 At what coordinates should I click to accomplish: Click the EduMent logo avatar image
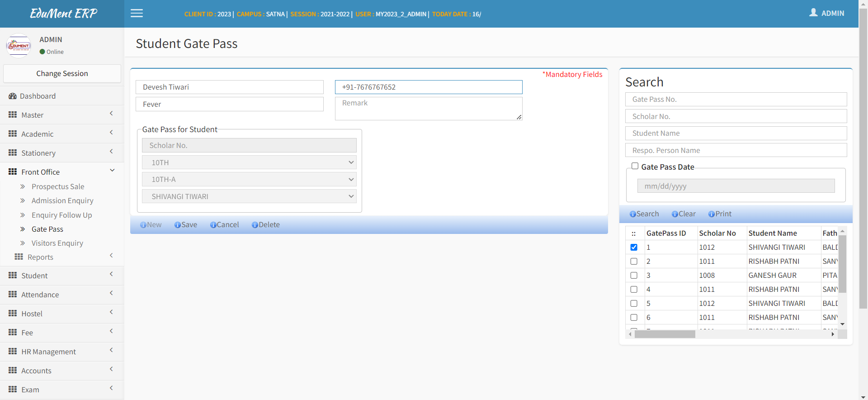pos(19,46)
